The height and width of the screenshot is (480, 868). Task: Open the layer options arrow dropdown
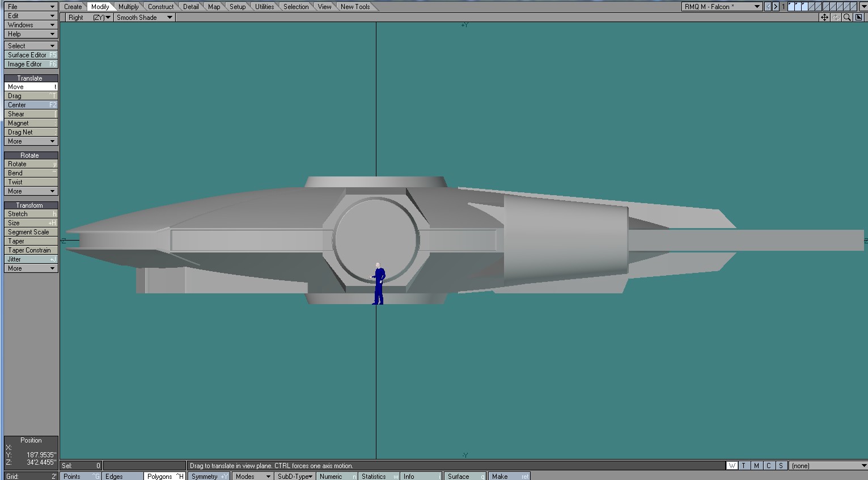coord(863,7)
